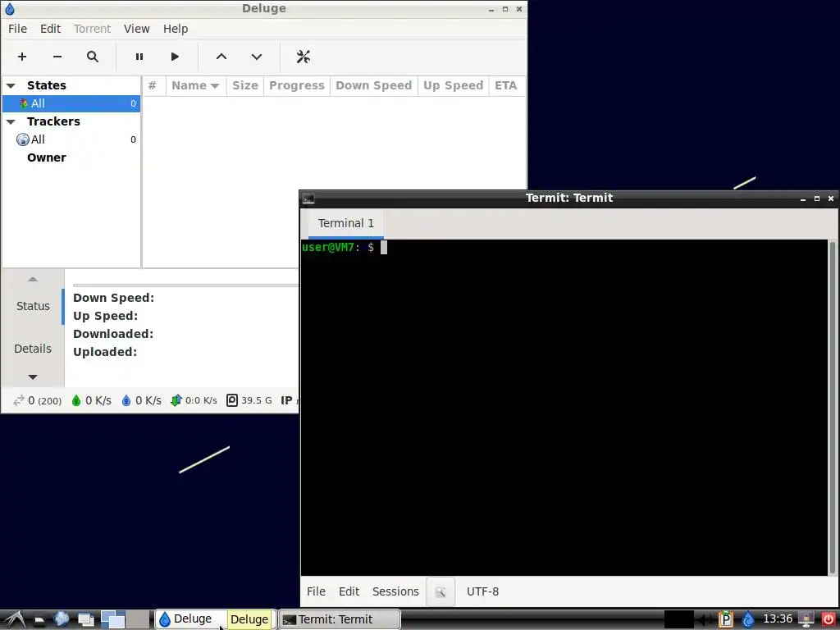Click the green download speed indicator
This screenshot has height=630, width=840.
tap(92, 400)
